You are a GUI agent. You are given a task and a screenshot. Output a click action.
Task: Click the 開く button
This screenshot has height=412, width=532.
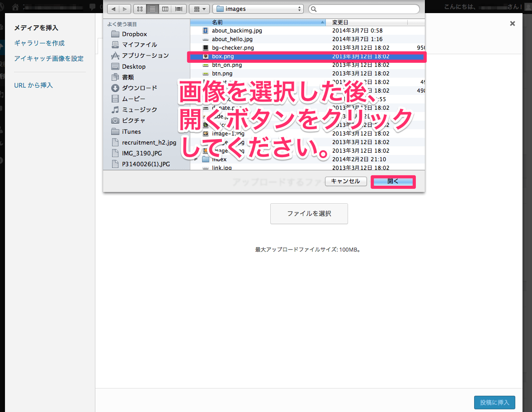tap(393, 182)
